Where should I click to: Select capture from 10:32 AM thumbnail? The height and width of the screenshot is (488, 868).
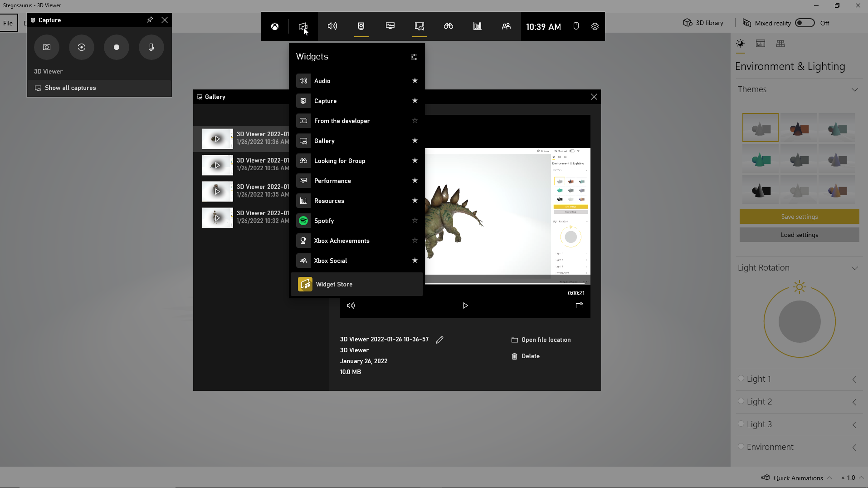(x=218, y=218)
